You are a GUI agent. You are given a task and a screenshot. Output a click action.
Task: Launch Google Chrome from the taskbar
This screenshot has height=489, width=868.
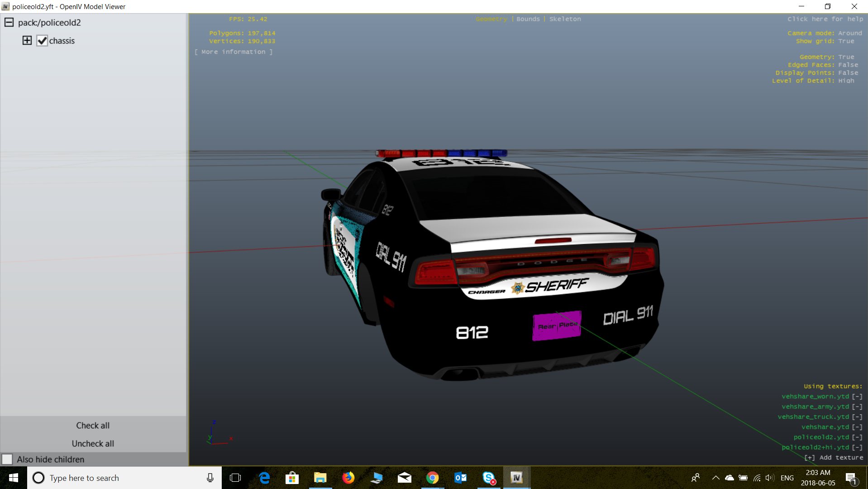(x=433, y=478)
